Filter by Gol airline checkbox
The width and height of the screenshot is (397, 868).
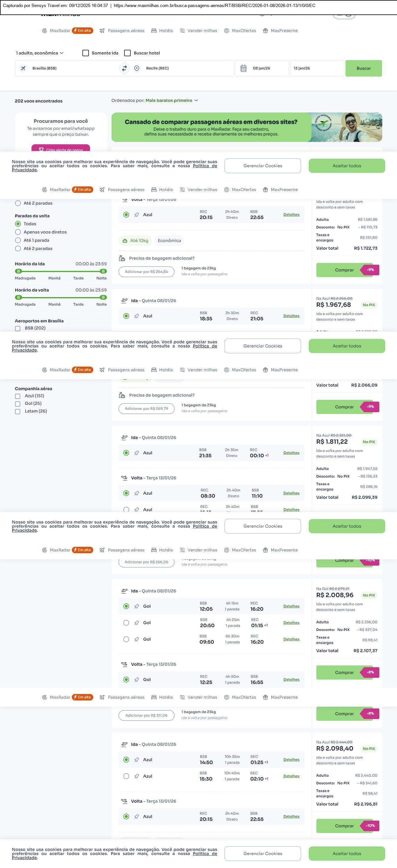tap(17, 404)
